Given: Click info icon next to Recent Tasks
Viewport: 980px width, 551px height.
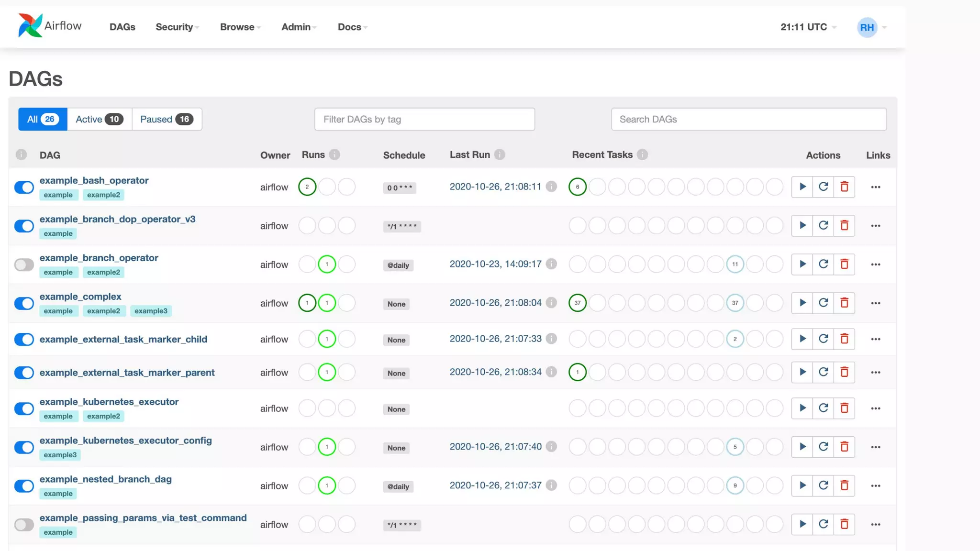Looking at the screenshot, I should (x=642, y=155).
